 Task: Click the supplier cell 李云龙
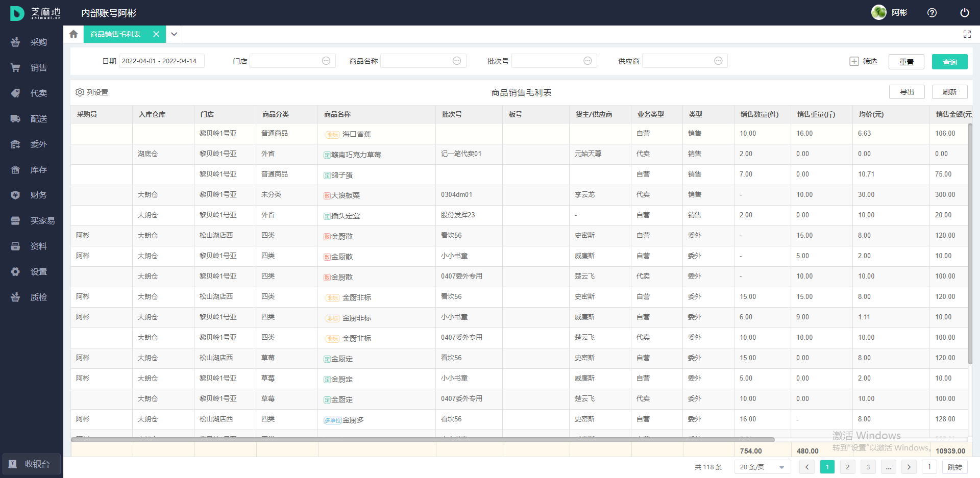point(600,194)
